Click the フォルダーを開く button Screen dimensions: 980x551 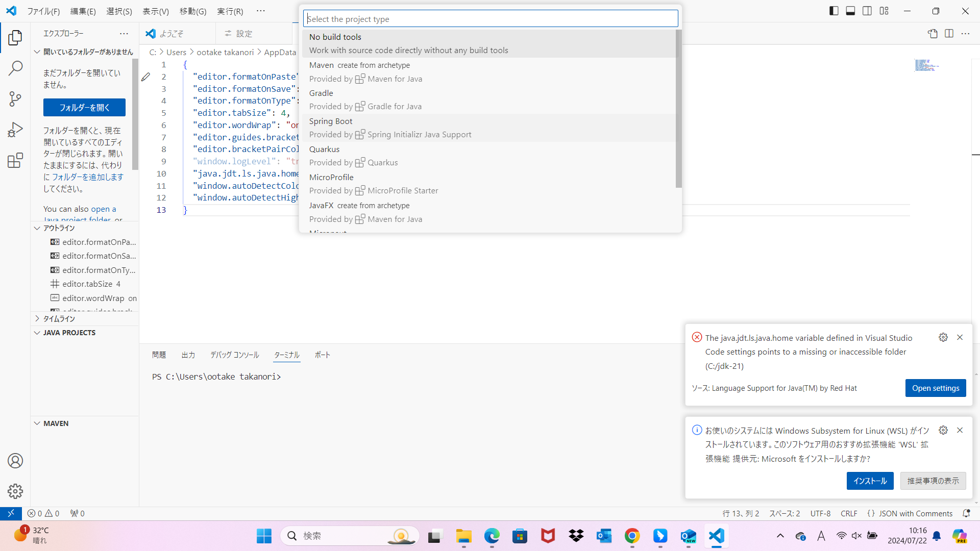click(84, 108)
